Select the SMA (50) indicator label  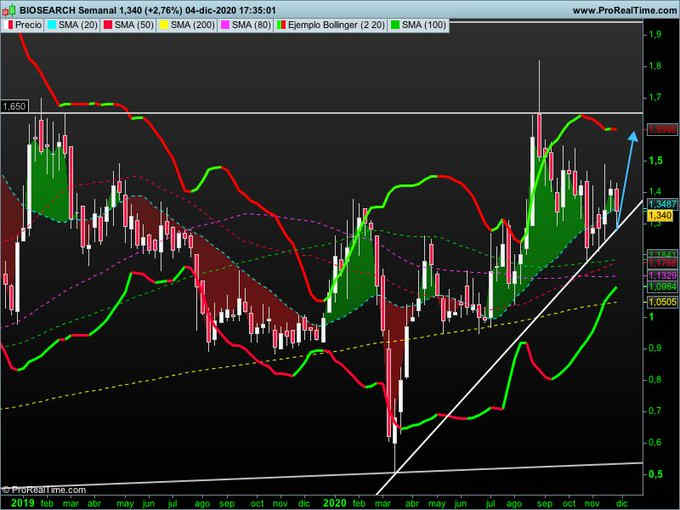point(134,25)
